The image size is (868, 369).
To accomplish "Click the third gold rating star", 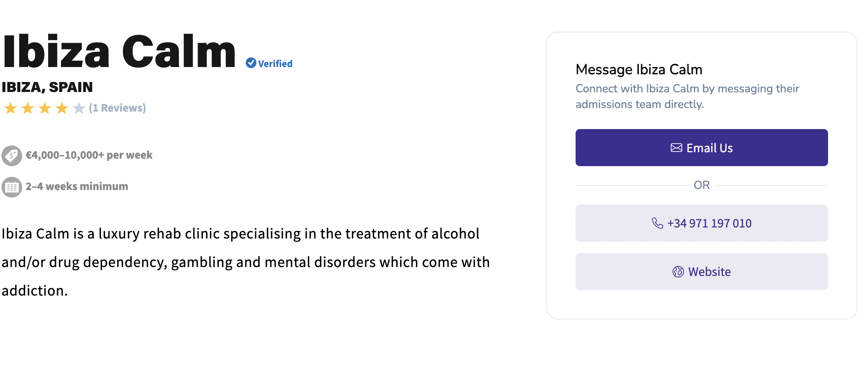I will click(x=45, y=108).
